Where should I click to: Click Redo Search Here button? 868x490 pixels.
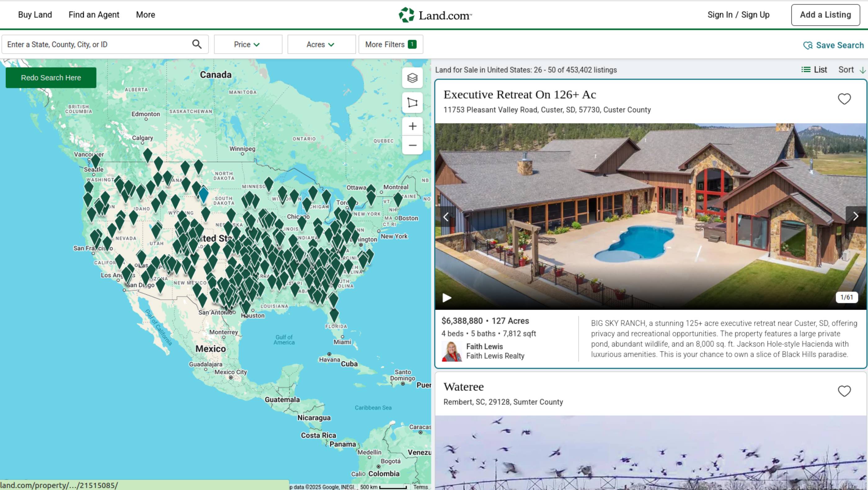coord(51,77)
